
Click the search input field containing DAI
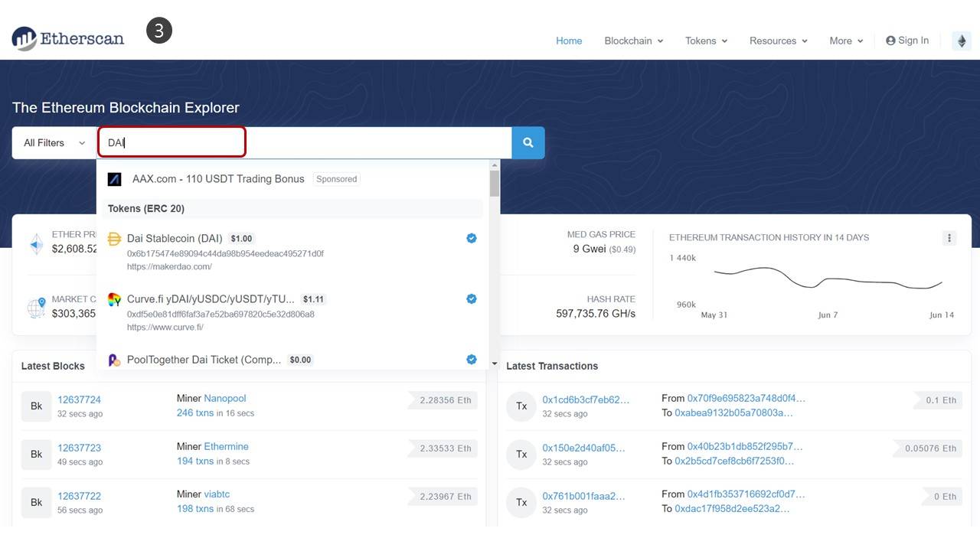(306, 143)
